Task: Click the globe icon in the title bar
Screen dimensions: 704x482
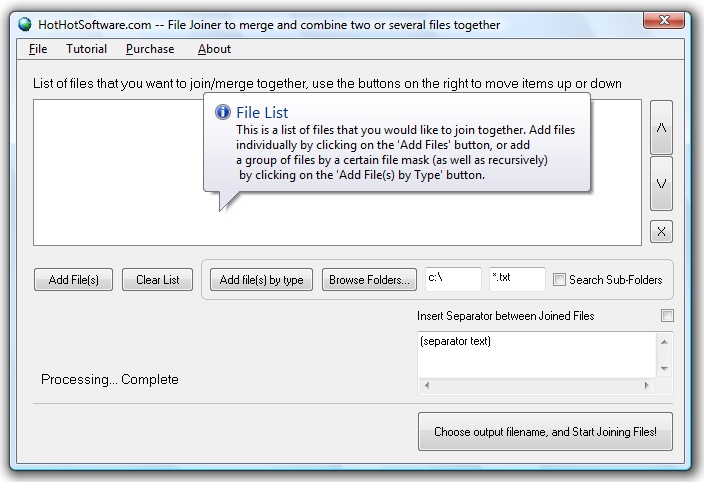Action: coord(25,24)
